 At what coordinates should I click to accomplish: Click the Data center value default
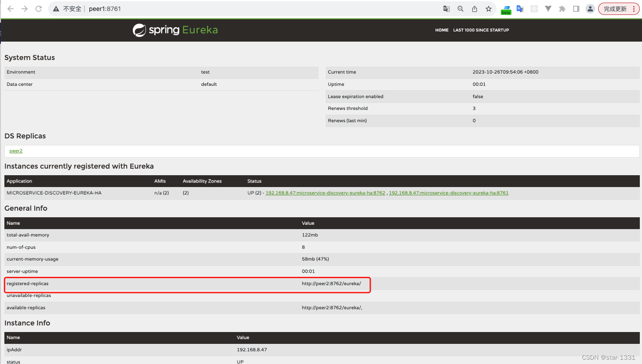(x=209, y=85)
